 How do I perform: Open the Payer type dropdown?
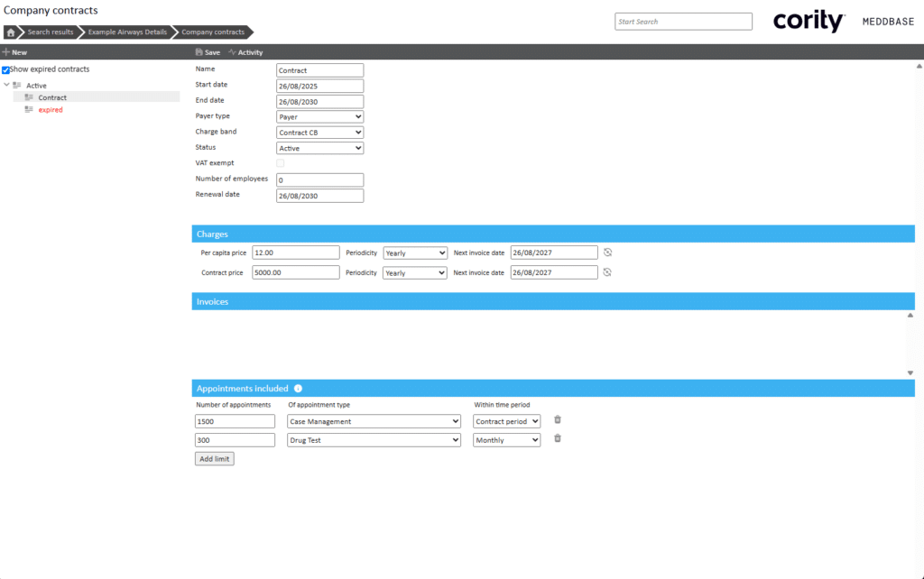320,116
